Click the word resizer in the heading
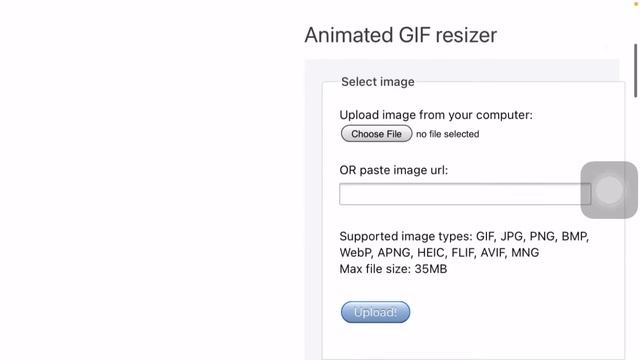 tap(466, 35)
